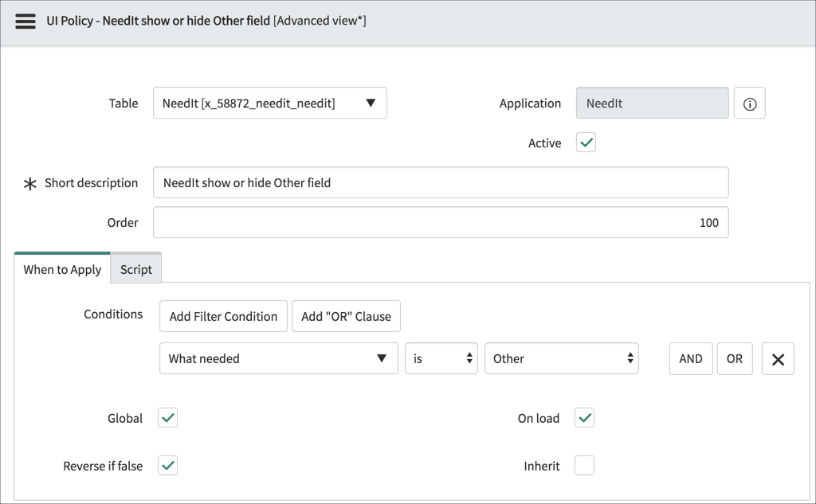
Task: Click into the Short description field
Action: point(441,182)
